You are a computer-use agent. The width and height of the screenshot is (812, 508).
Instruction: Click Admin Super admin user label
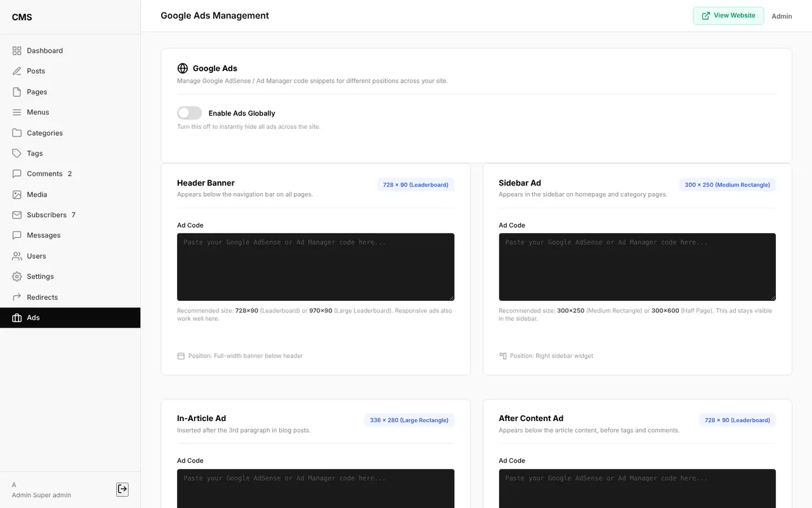coord(41,495)
